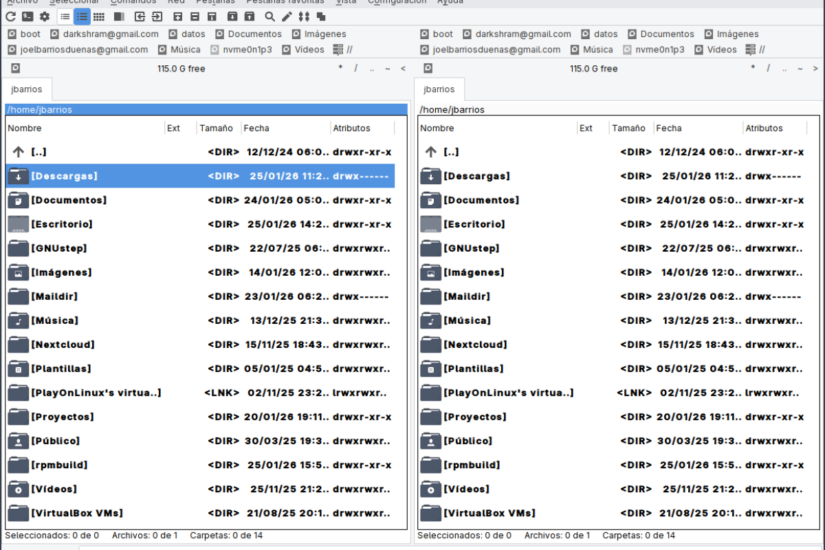Switch to full columns view mode
The width and height of the screenshot is (825, 550).
tap(82, 17)
